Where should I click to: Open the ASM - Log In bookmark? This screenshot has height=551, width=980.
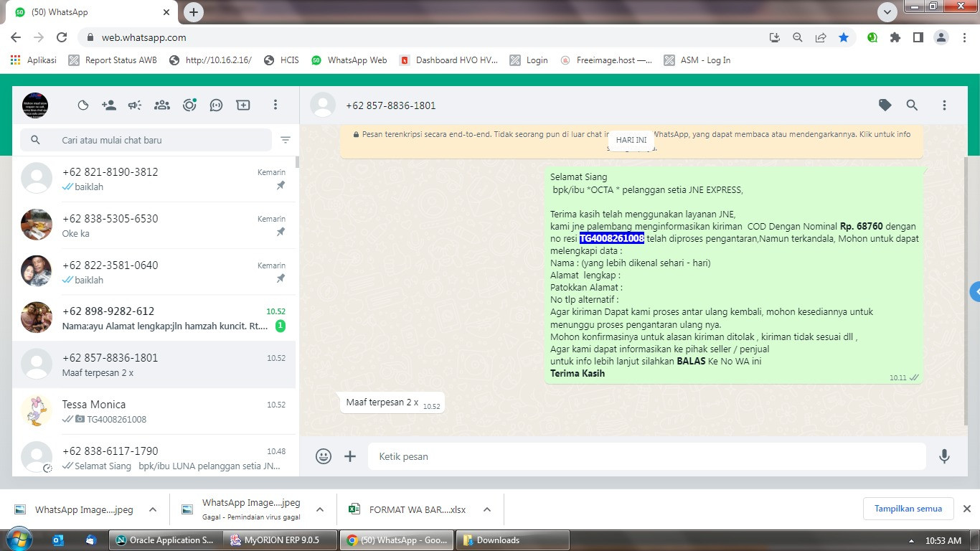[x=697, y=60]
